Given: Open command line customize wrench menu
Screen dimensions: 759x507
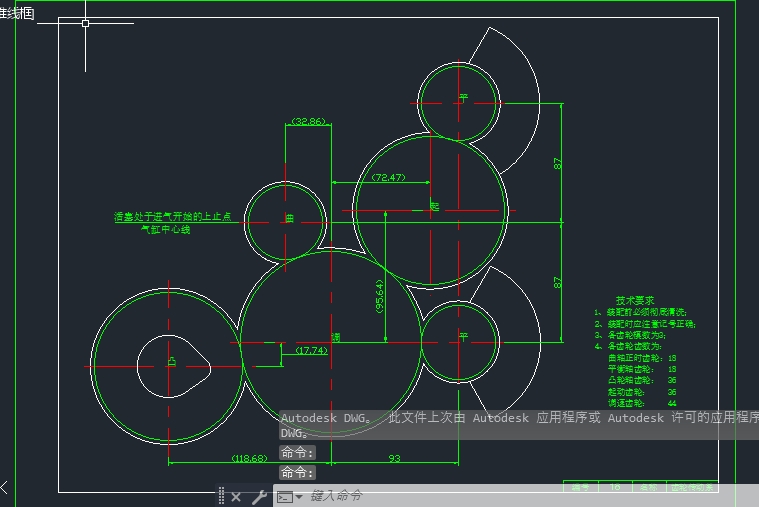Looking at the screenshot, I should pyautogui.click(x=259, y=497).
